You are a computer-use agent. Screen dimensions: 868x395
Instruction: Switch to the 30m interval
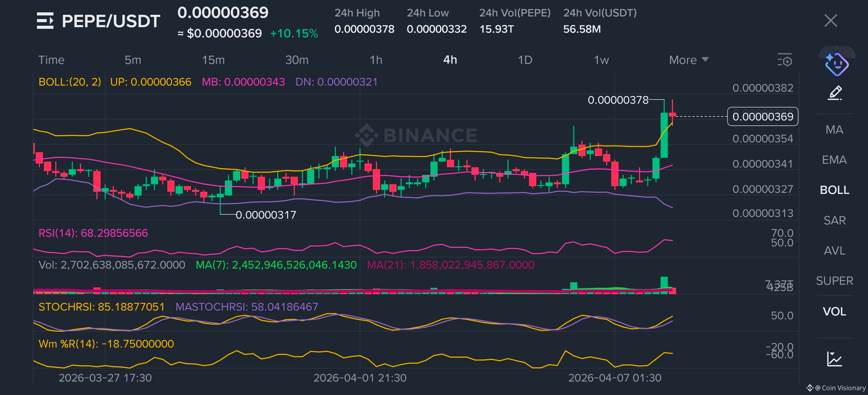coord(297,60)
